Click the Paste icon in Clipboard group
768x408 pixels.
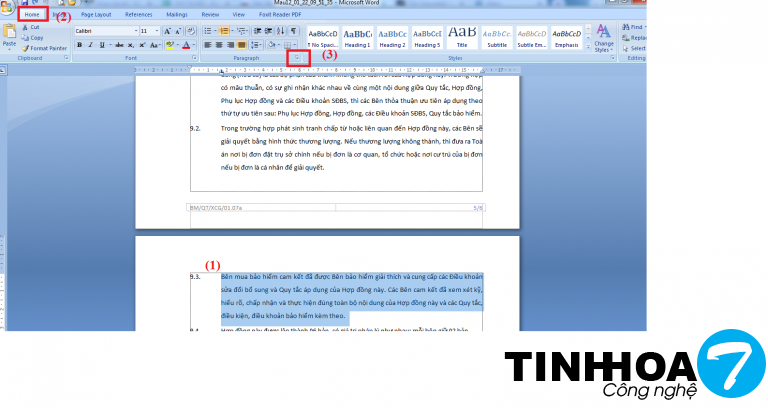click(9, 34)
